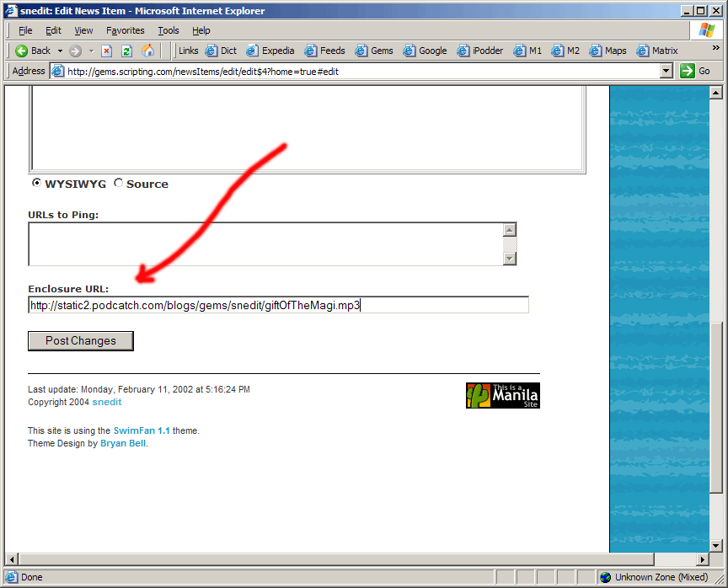728x588 pixels.
Task: Select the WYSIWYG radio button
Action: pos(36,183)
